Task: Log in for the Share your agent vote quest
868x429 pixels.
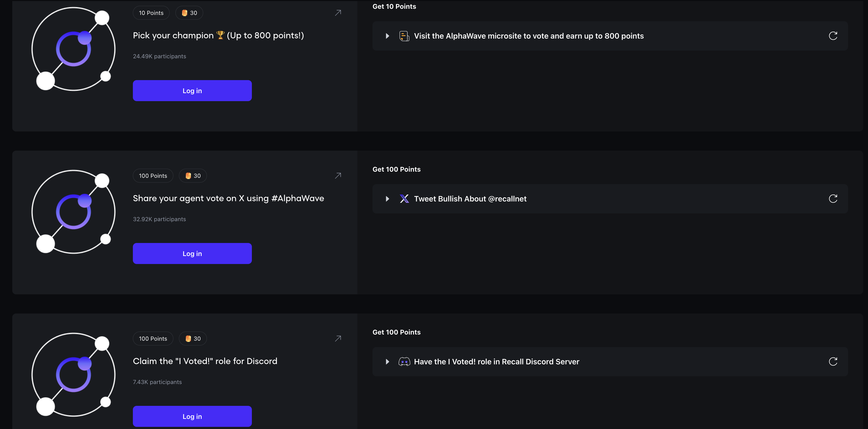Action: tap(192, 254)
